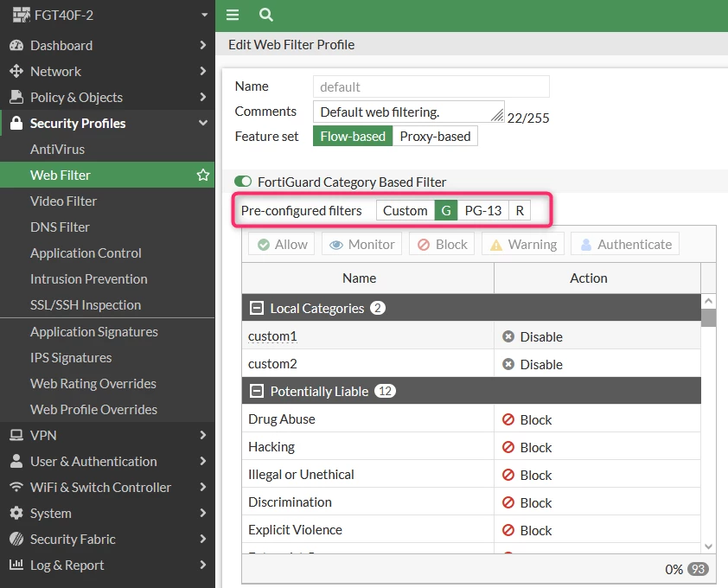The width and height of the screenshot is (728, 588).
Task: Expand the Policy & Objects chevron
Action: [202, 97]
